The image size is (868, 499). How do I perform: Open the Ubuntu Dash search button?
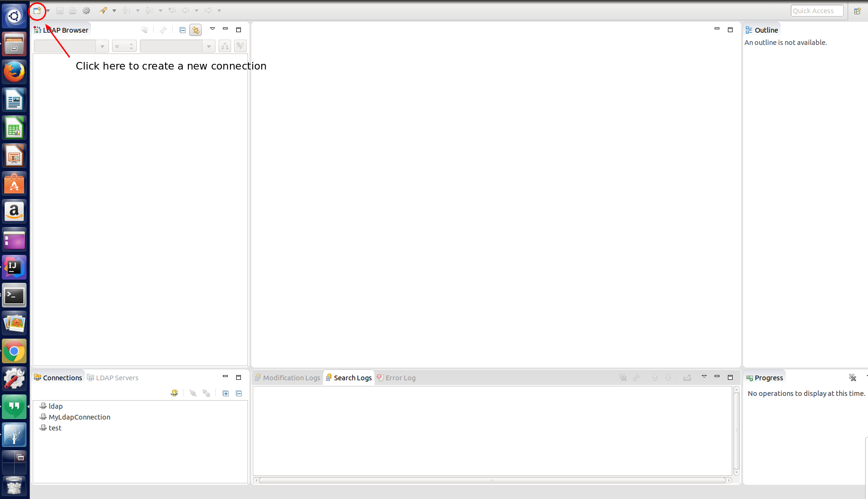point(14,16)
